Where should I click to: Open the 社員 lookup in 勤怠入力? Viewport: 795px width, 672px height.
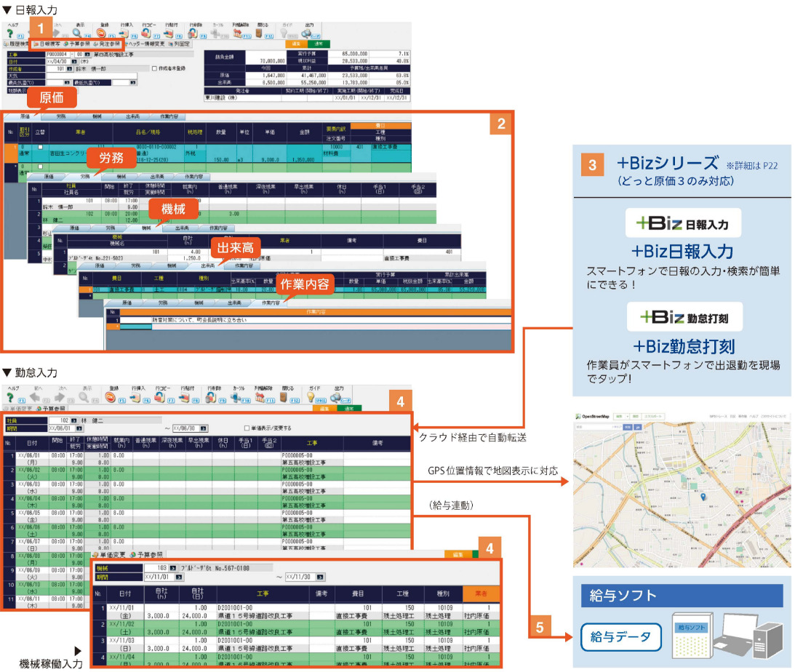(74, 420)
